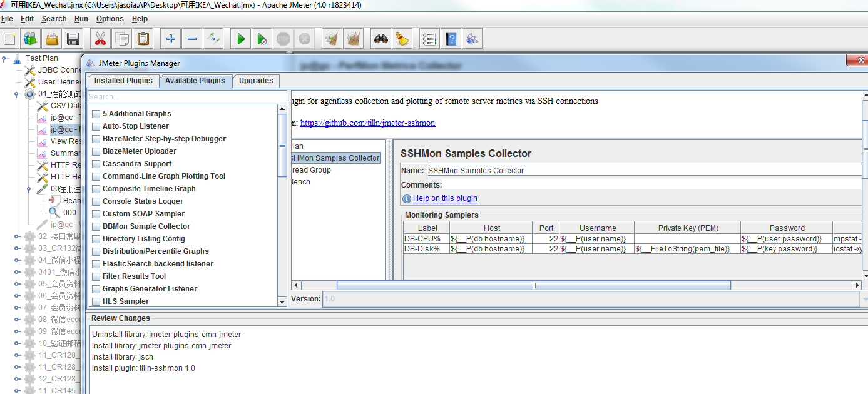Click the Shutdown X toolbar icon
868x394 pixels.
(305, 39)
